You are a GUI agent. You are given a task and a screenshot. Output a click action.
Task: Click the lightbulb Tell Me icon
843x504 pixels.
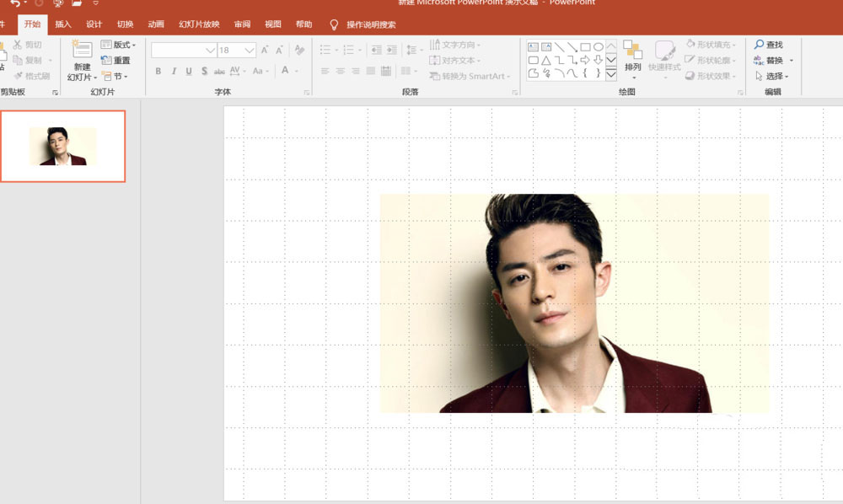[334, 24]
